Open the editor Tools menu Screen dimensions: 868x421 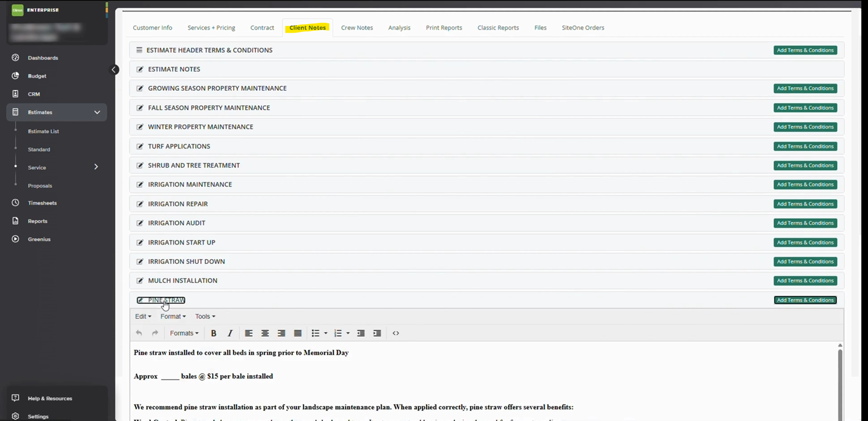205,316
